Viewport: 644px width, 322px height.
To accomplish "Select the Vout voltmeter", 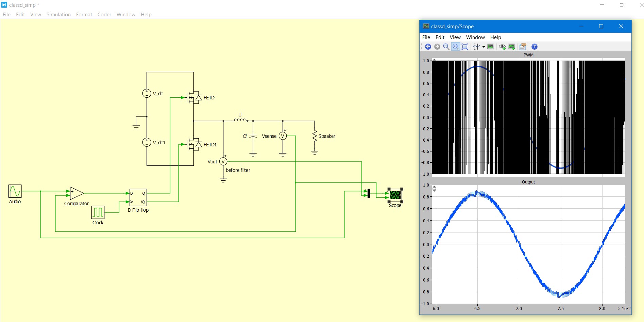I will (223, 161).
